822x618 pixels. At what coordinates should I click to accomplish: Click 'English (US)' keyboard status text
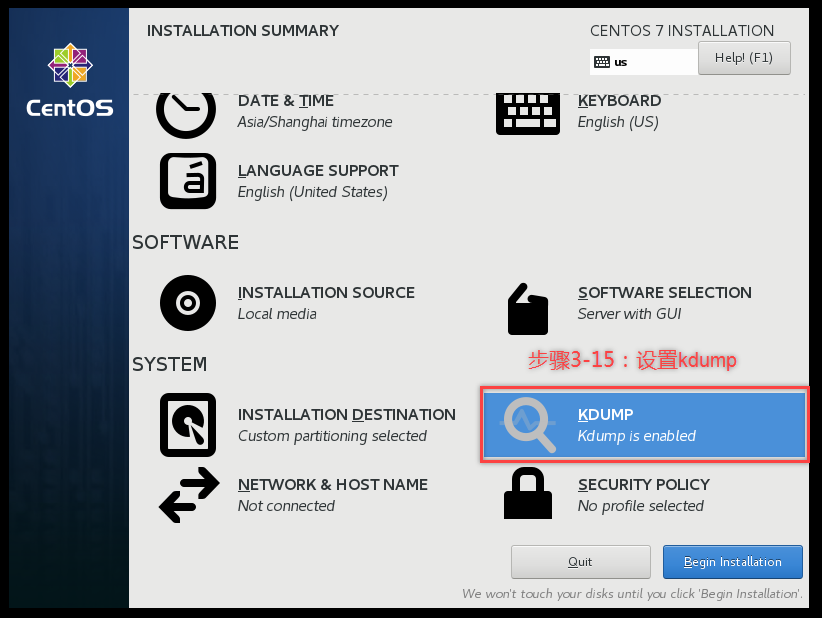618,122
